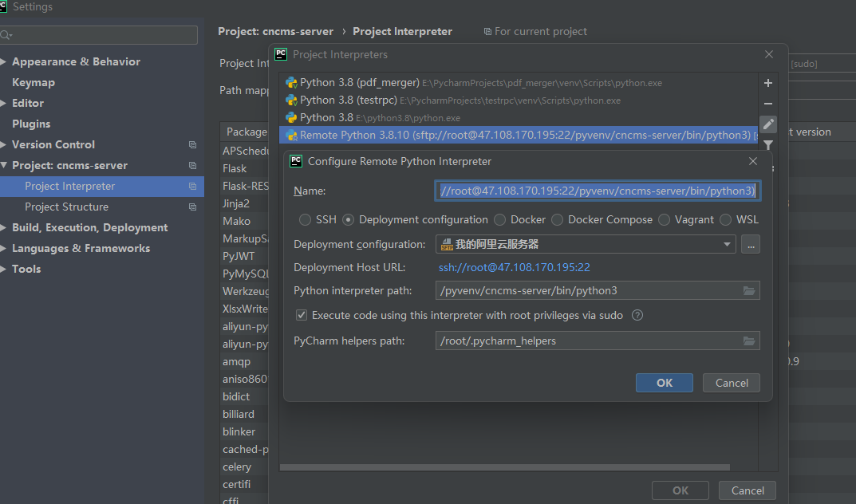856x504 pixels.
Task: Select the Jinja2 package row
Action: [244, 203]
